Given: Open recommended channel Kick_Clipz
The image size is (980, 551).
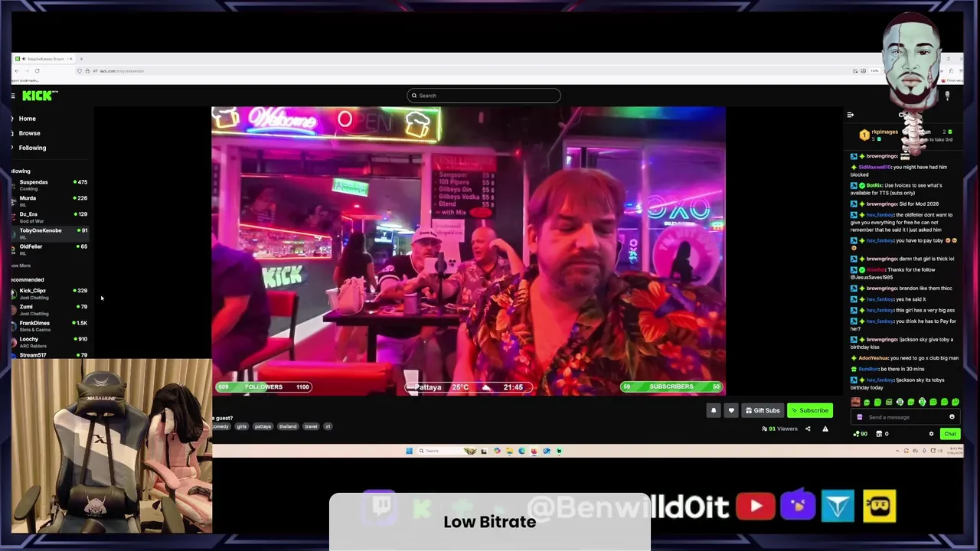Looking at the screenshot, I should pyautogui.click(x=50, y=293).
